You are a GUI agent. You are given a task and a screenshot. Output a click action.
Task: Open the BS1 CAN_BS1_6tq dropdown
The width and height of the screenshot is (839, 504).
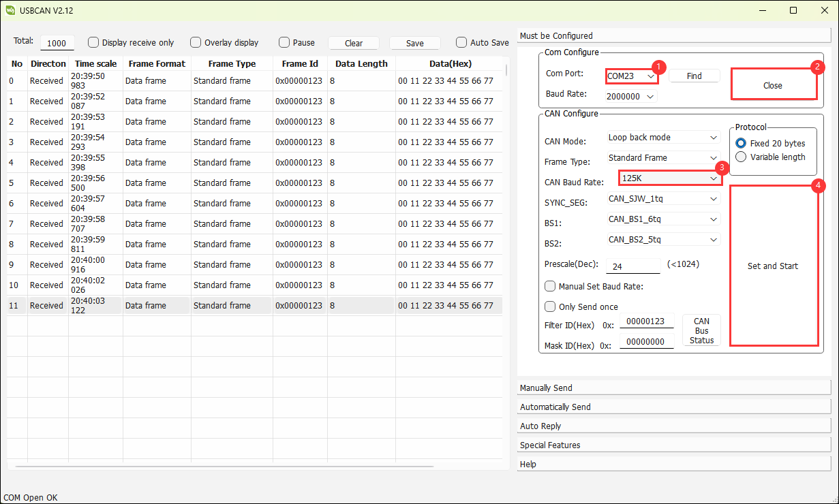(663, 219)
